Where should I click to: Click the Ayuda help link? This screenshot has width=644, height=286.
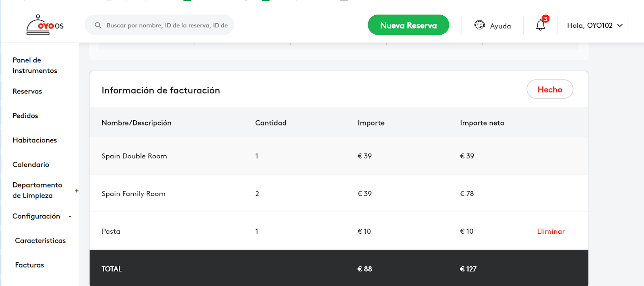pyautogui.click(x=500, y=26)
